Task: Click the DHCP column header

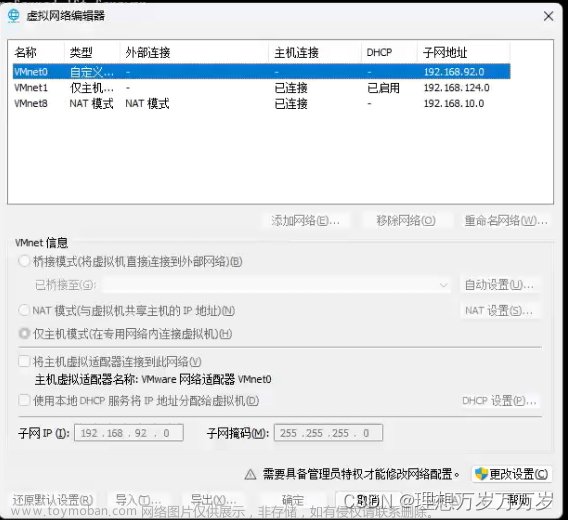Action: [389, 53]
